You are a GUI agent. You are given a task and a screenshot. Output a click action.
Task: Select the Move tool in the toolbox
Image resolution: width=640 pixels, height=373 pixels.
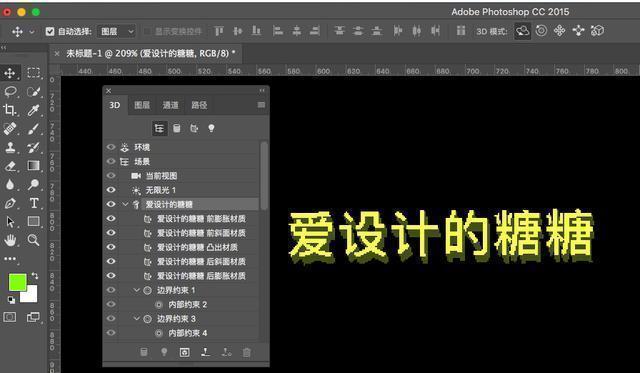pyautogui.click(x=10, y=73)
